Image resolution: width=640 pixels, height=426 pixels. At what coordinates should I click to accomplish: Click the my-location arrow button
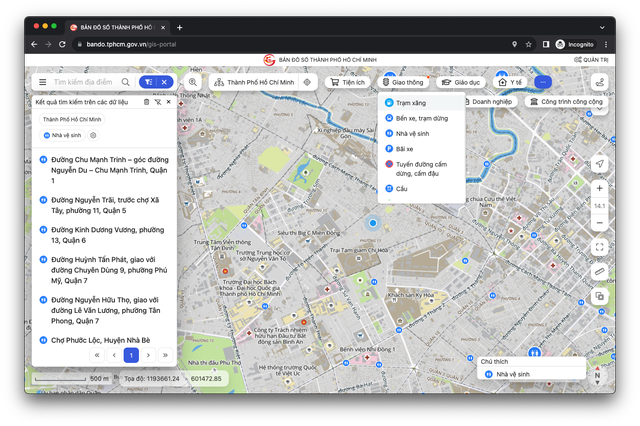pos(600,164)
